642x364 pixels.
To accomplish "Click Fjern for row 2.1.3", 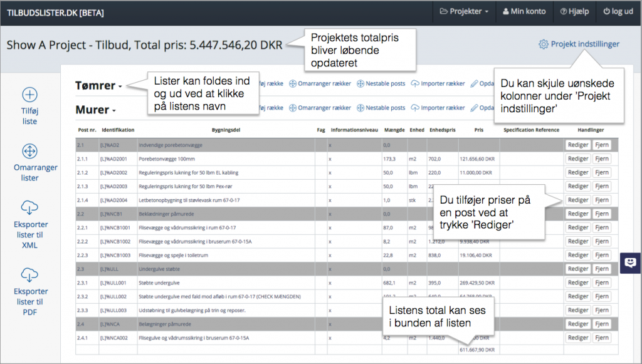I will tap(602, 186).
